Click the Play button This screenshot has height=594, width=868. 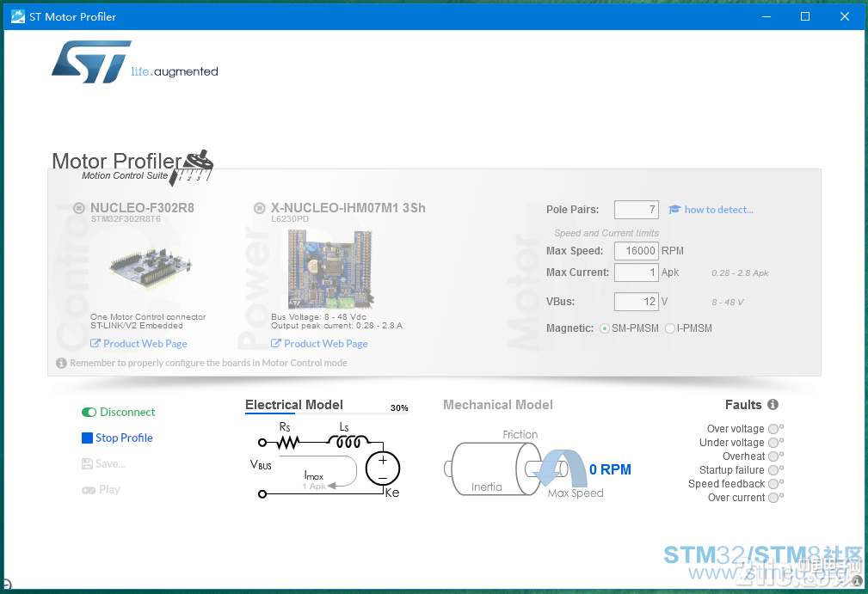[x=101, y=489]
